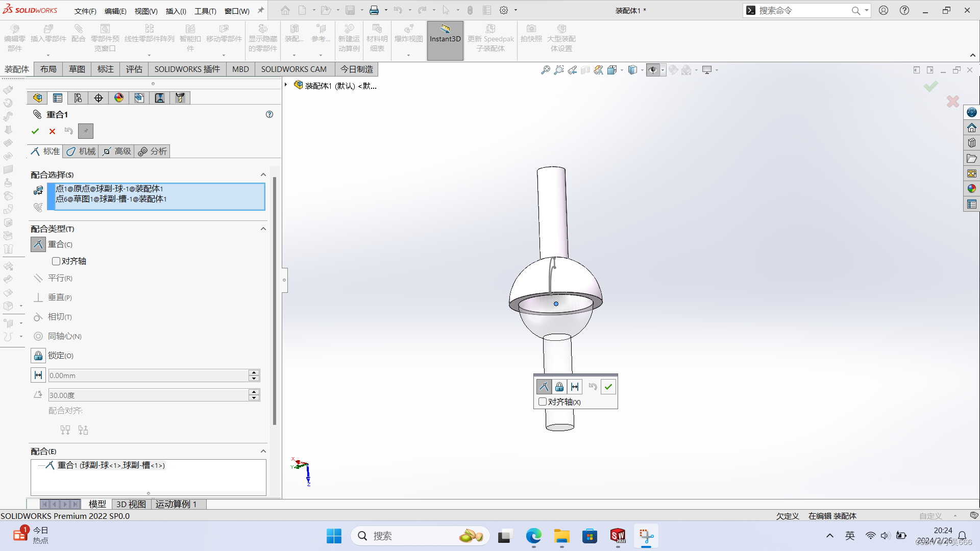Image resolution: width=980 pixels, height=551 pixels.
Task: Click the distance value input field
Action: (x=148, y=375)
